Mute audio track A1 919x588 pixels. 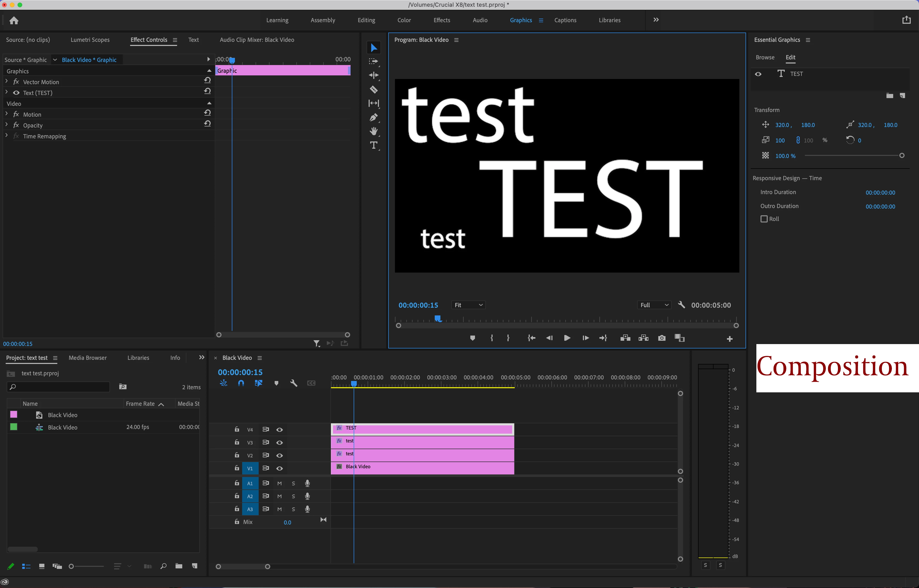[x=280, y=483]
